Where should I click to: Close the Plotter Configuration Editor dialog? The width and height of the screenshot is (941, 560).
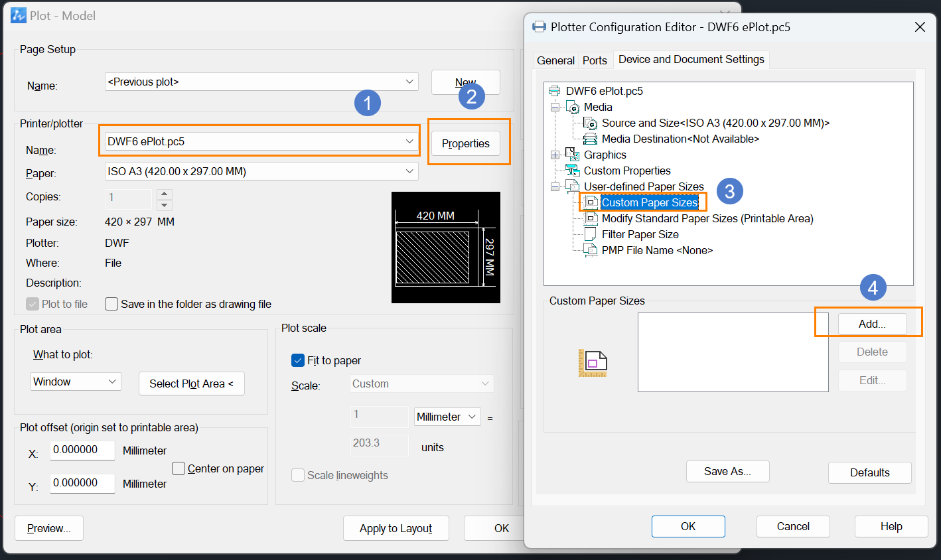pyautogui.click(x=920, y=27)
